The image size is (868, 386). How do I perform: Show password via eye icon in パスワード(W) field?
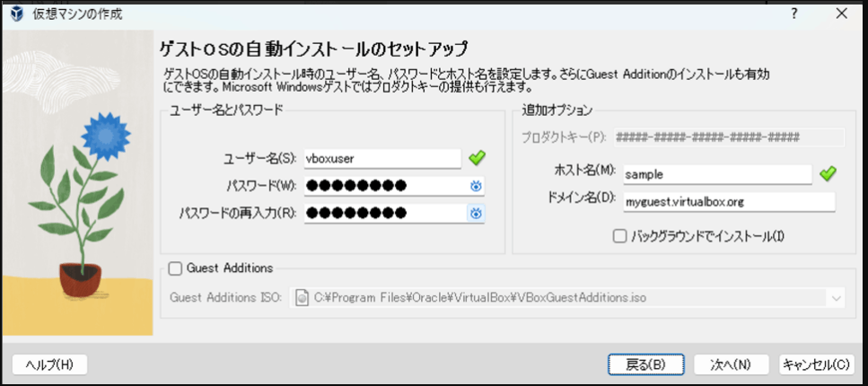pos(476,187)
